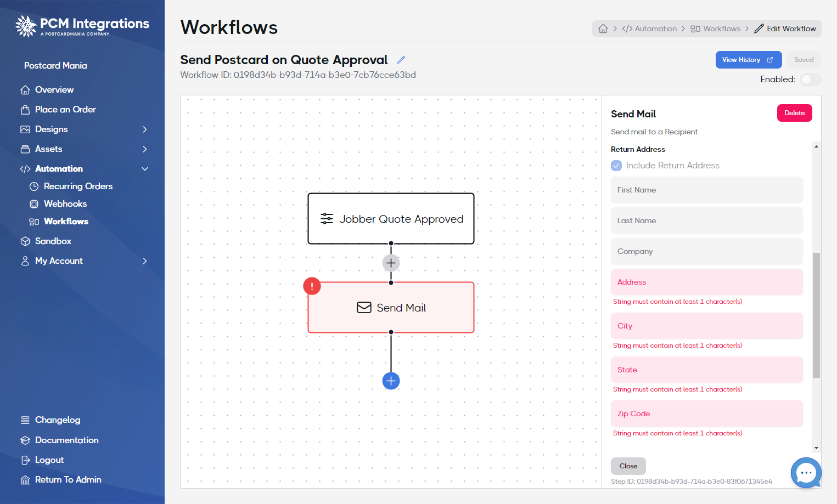Click the Logout icon in the sidebar
The image size is (837, 504).
pyautogui.click(x=25, y=460)
